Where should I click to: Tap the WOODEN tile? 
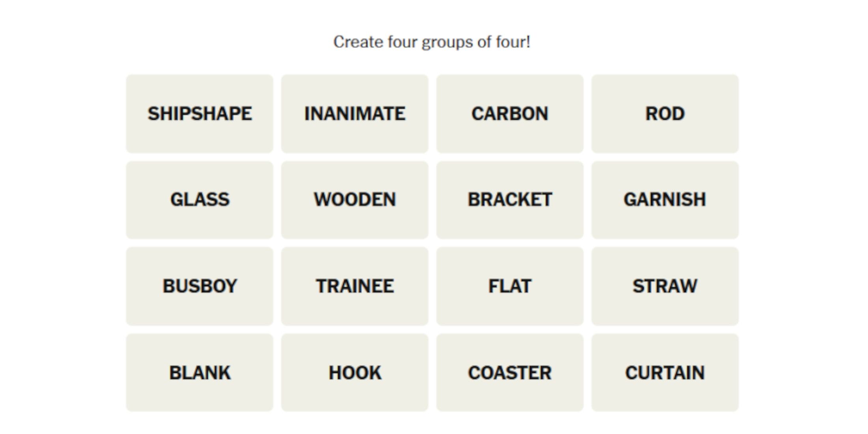click(355, 200)
